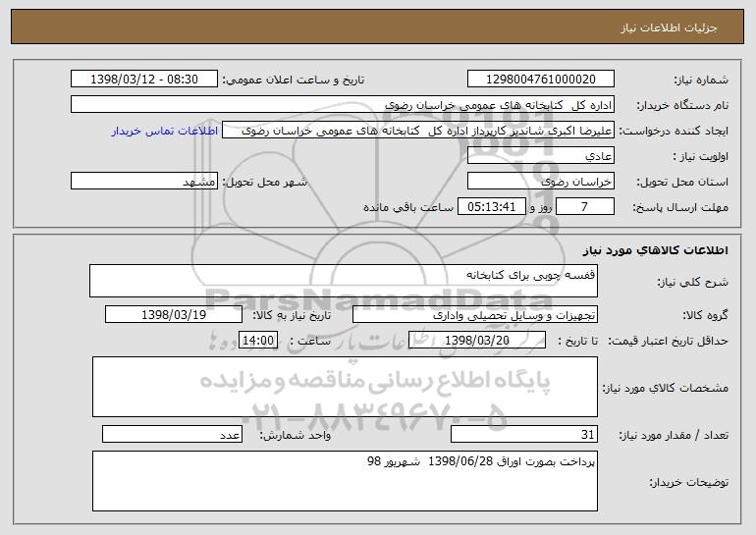Click the remaining time field 05:13:41
The image size is (756, 535).
(491, 206)
